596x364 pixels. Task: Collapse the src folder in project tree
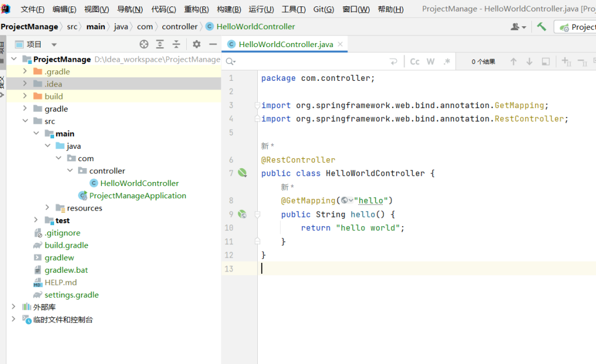point(25,121)
